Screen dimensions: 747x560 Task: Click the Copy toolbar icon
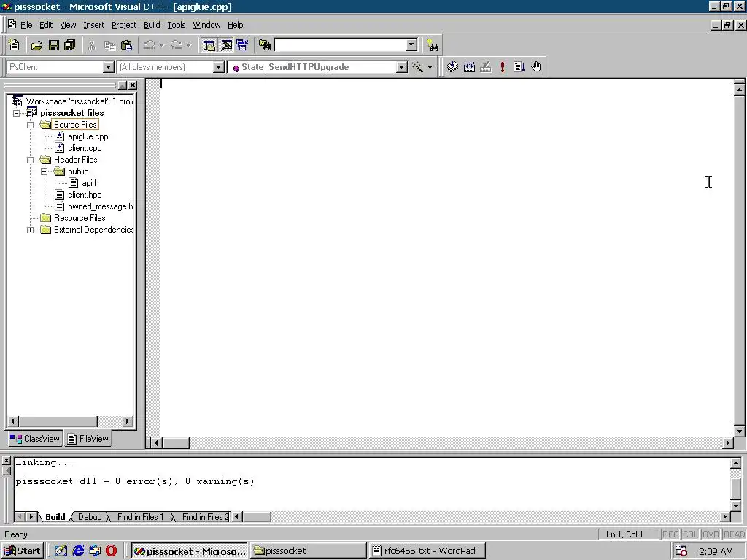(x=109, y=45)
